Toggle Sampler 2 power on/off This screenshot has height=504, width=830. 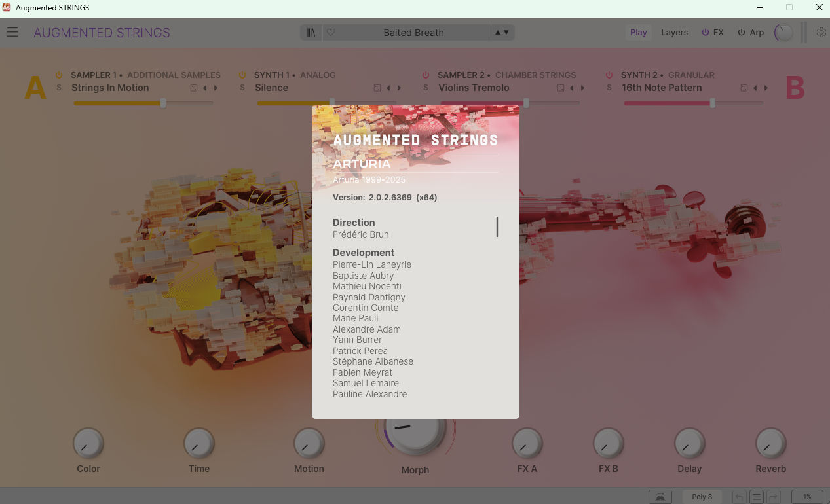[426, 75]
